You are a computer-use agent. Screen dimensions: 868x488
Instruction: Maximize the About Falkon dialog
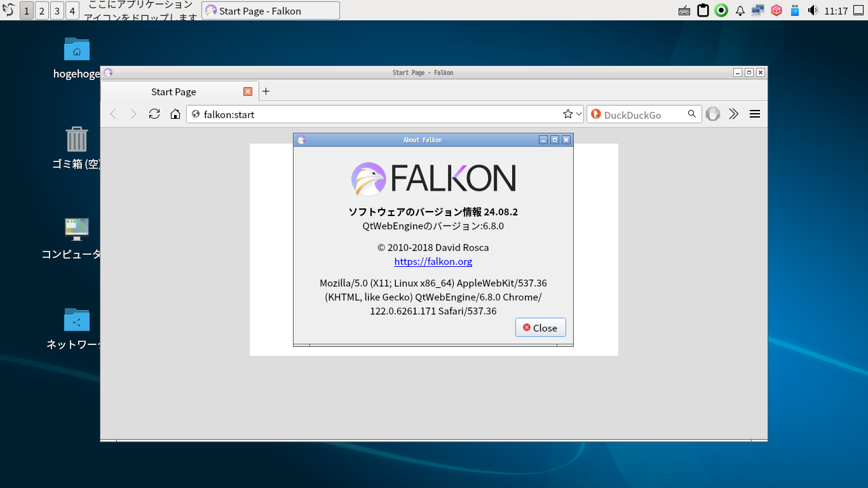[x=555, y=140]
